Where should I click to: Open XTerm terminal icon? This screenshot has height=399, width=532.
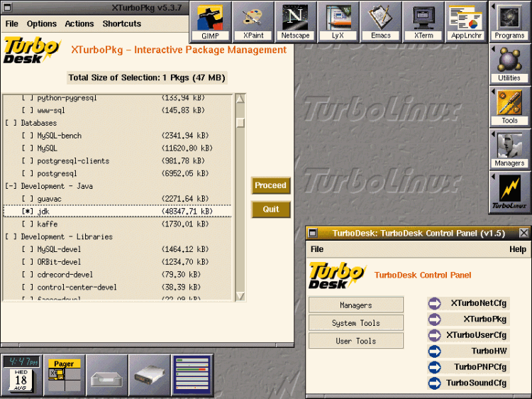[423, 21]
